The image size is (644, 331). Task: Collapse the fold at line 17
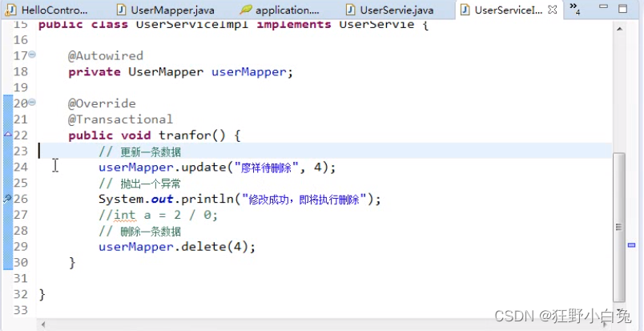(32, 54)
